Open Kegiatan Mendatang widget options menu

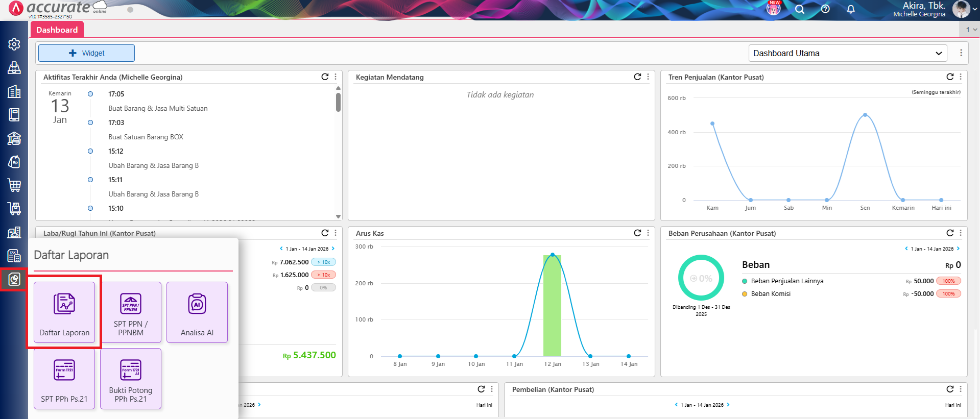click(x=648, y=77)
